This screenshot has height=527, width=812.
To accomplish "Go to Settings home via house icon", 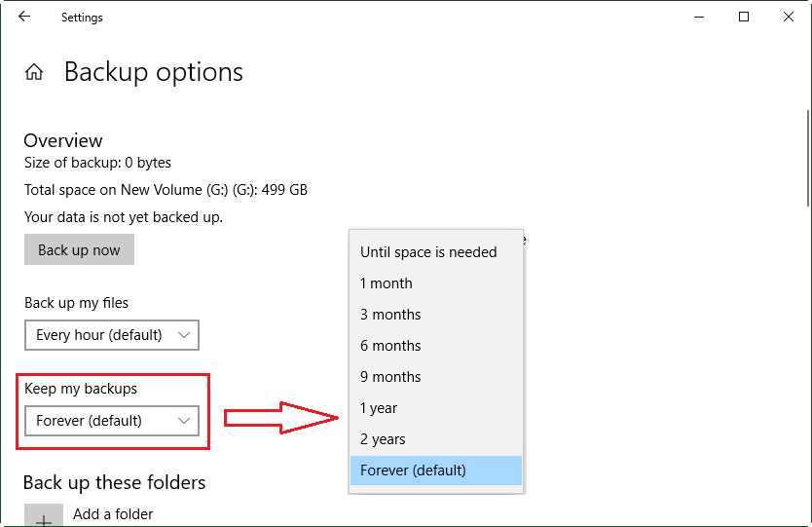I will [34, 72].
